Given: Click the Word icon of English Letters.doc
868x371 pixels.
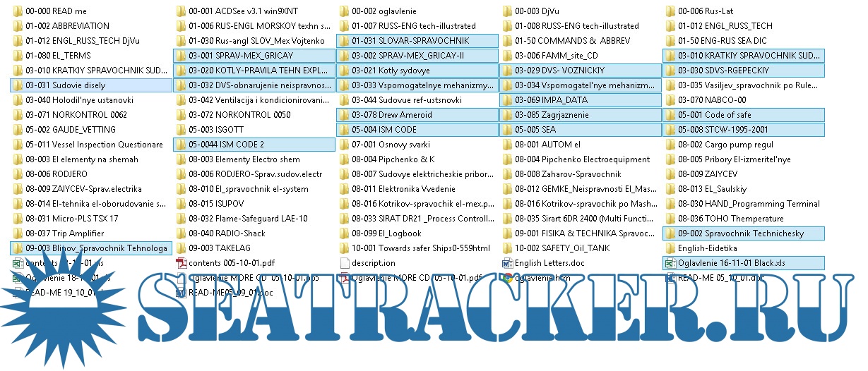Looking at the screenshot, I should point(507,263).
